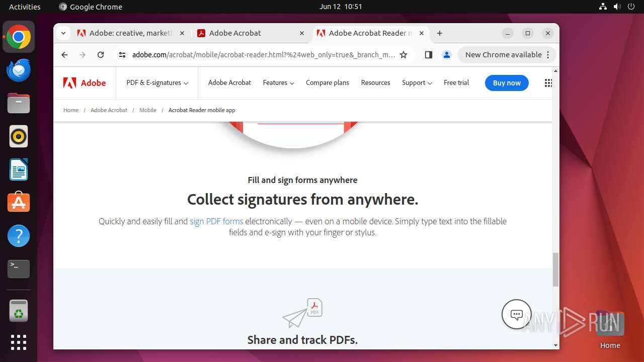Click the Adobe logo home link
Screen dimensions: 644x362
pos(85,83)
